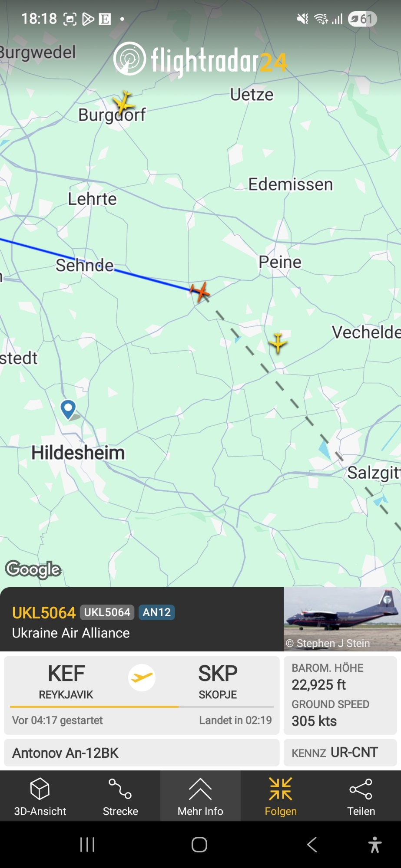The height and width of the screenshot is (868, 401).
Task: Tap the Android home button
Action: coord(199,845)
